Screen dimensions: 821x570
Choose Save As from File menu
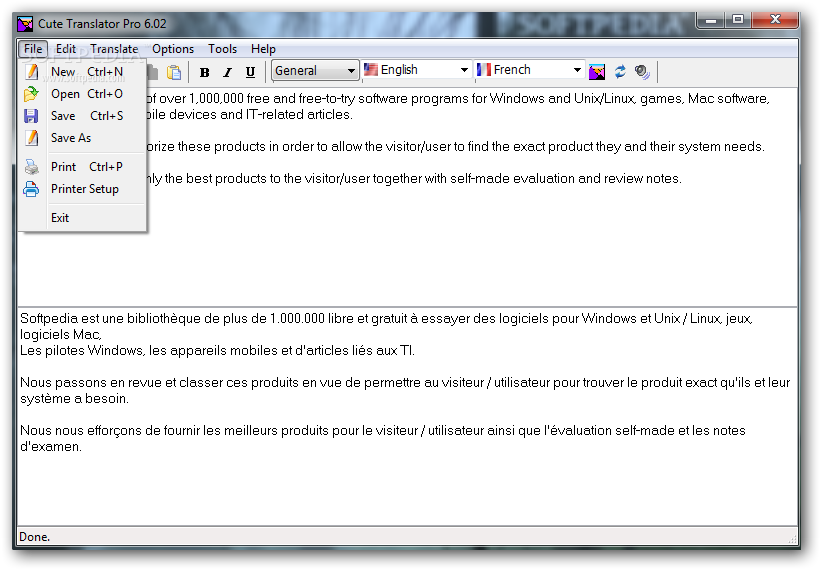point(82,138)
